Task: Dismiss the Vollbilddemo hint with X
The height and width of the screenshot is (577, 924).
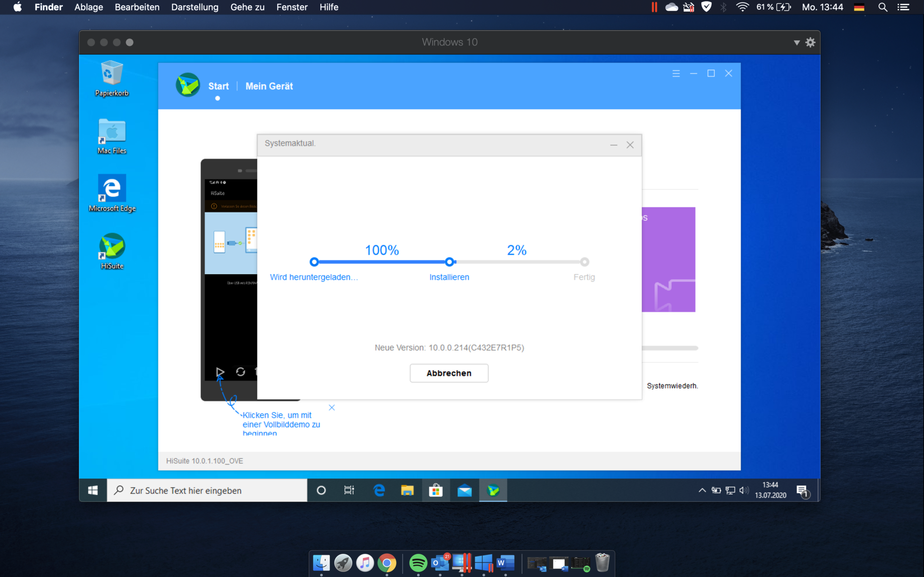Action: click(x=332, y=408)
